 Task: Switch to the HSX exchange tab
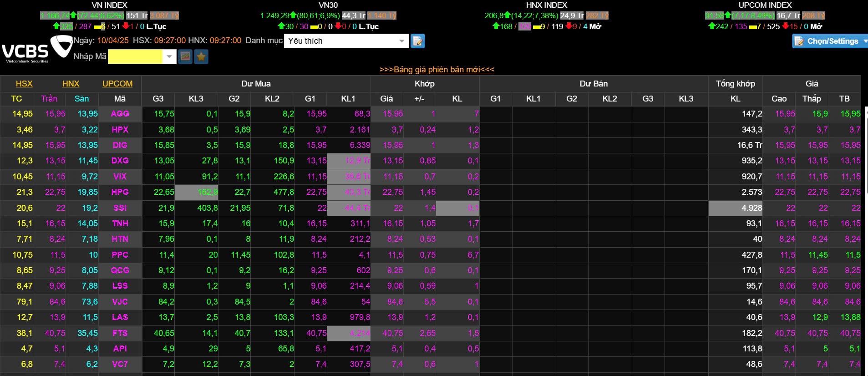pyautogui.click(x=24, y=84)
